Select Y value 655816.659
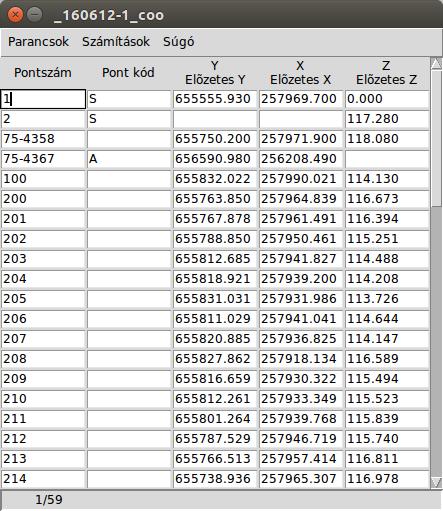Screen dimensions: 443x511 tap(215, 379)
